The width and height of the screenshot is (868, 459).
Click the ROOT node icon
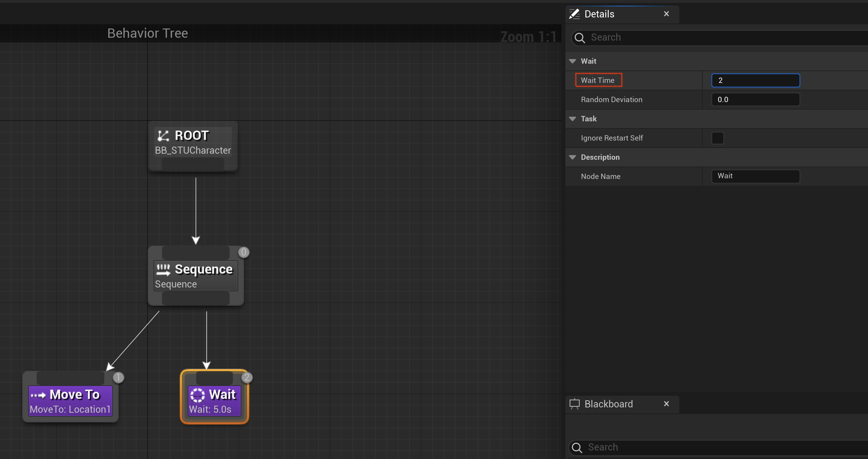[x=163, y=136]
